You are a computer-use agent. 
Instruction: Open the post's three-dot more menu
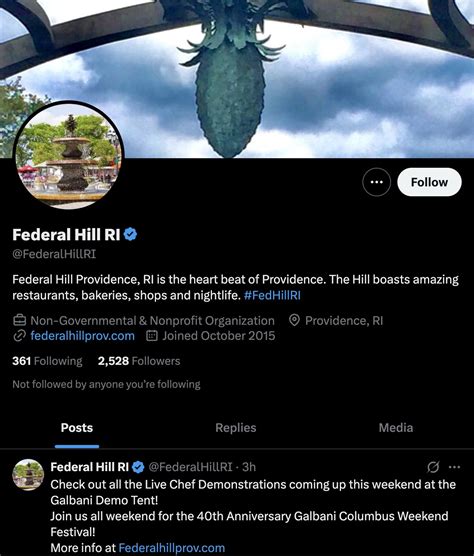(454, 467)
